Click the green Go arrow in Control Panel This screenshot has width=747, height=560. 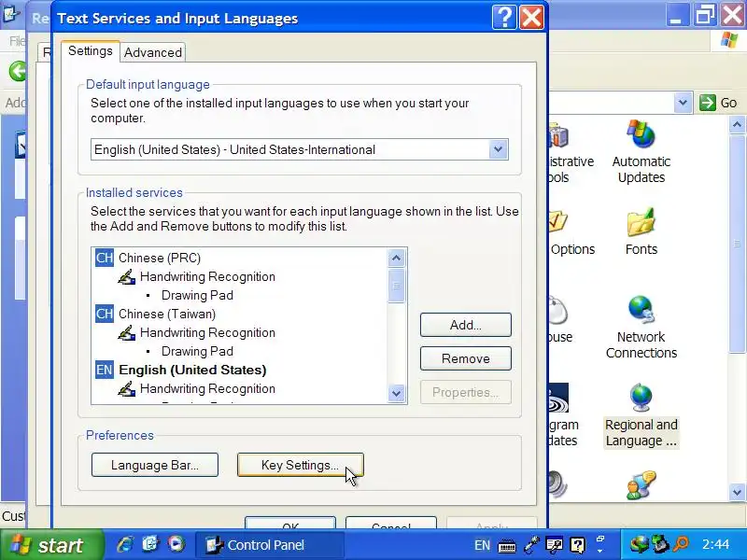coord(708,103)
